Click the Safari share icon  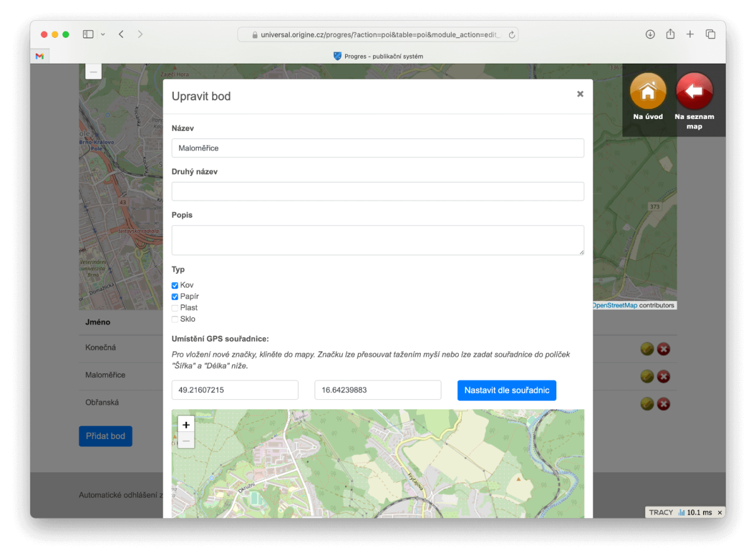click(x=670, y=34)
